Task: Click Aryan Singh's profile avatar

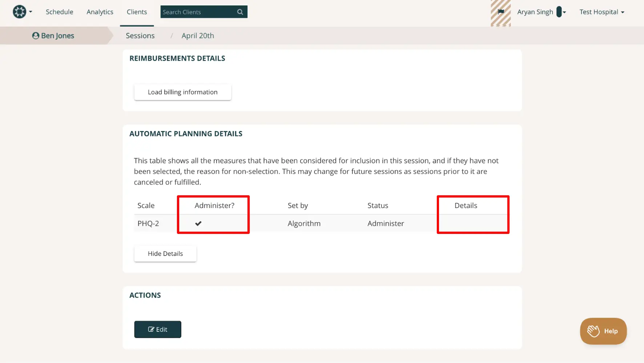Action: [x=558, y=12]
